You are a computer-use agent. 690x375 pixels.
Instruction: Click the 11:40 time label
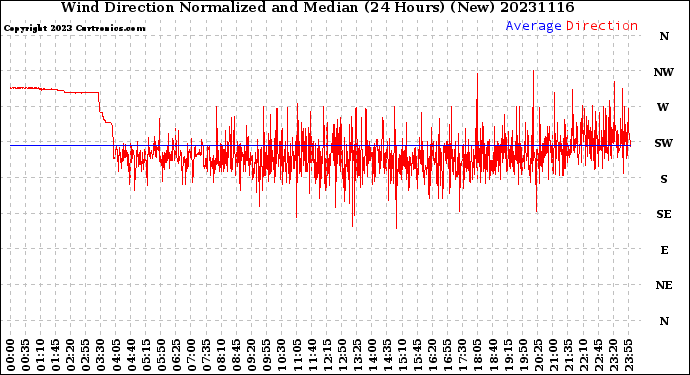click(x=312, y=355)
